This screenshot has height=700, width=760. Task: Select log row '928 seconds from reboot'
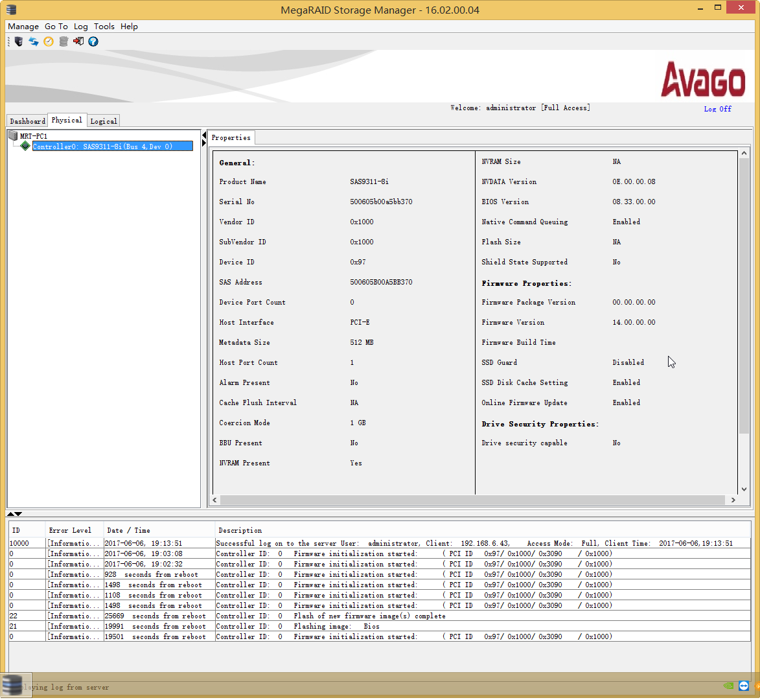coord(380,574)
